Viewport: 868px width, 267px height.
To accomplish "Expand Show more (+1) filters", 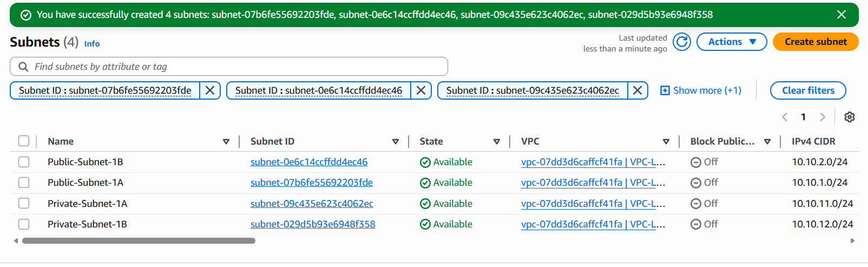I will 701,90.
